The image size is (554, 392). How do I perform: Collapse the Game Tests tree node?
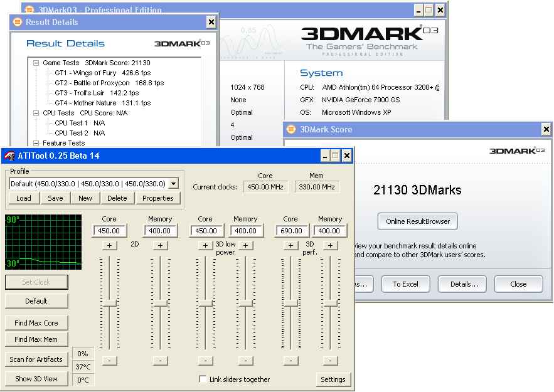(36, 63)
